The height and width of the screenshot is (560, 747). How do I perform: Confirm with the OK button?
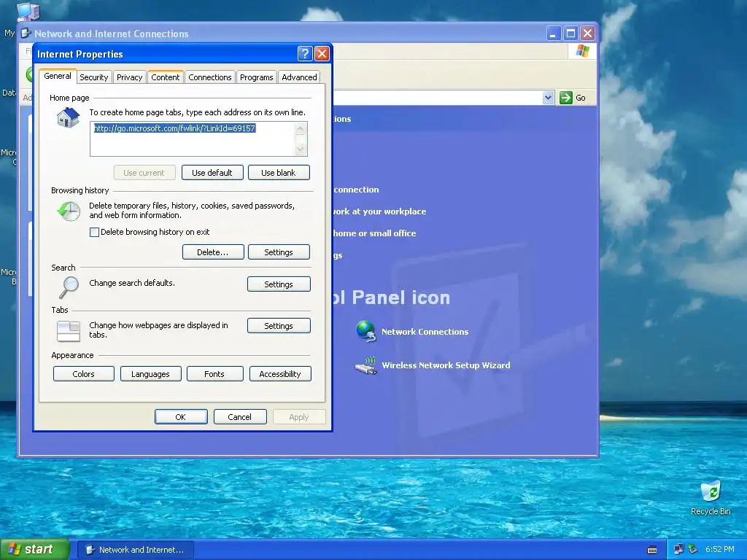point(181,417)
